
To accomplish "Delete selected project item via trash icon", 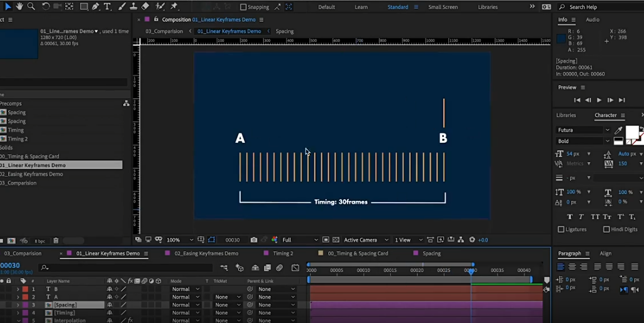I will (x=56, y=240).
